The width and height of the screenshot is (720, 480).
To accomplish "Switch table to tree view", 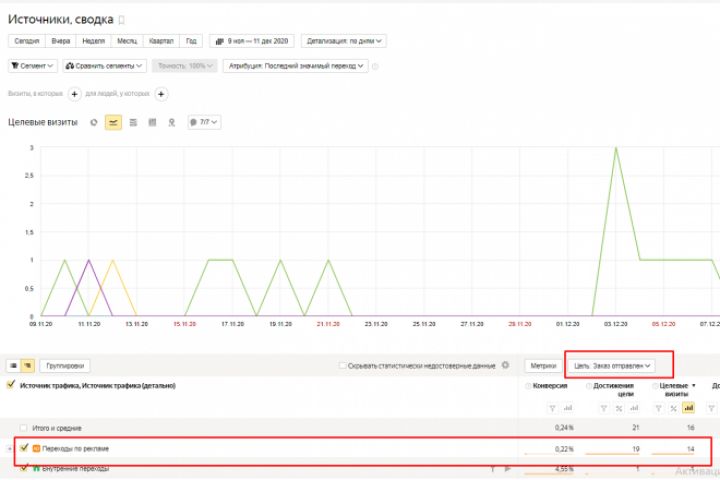I will (x=28, y=366).
